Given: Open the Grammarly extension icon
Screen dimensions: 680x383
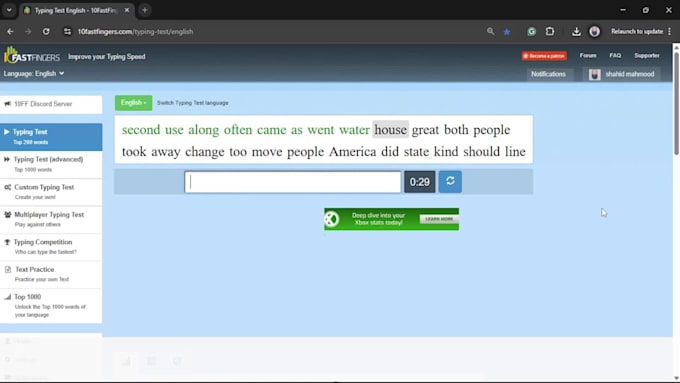Looking at the screenshot, I should (532, 32).
